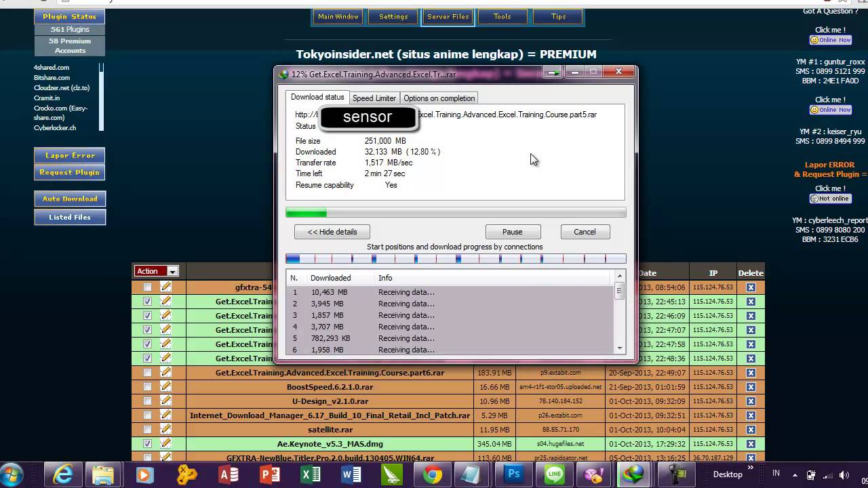Click the Listed Files sidebar button
Image resolution: width=868 pixels, height=488 pixels.
coord(70,217)
